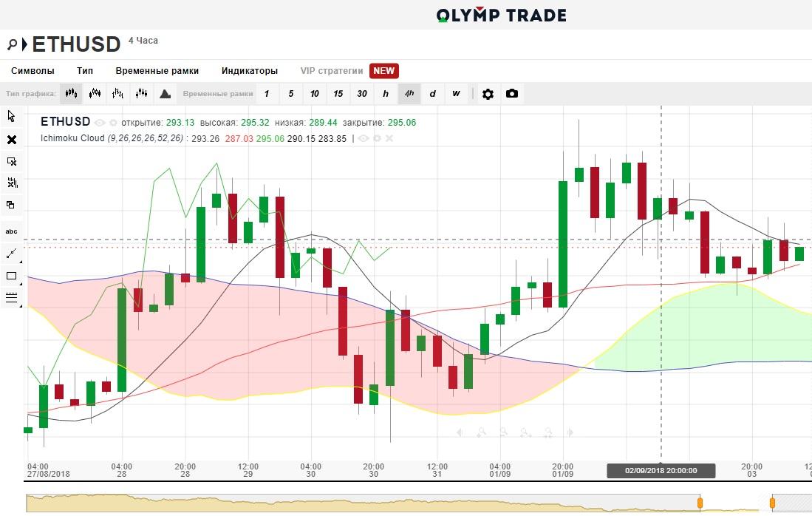Select the second candlestick chart type
Viewport: 812px width, 516px height.
coord(95,94)
